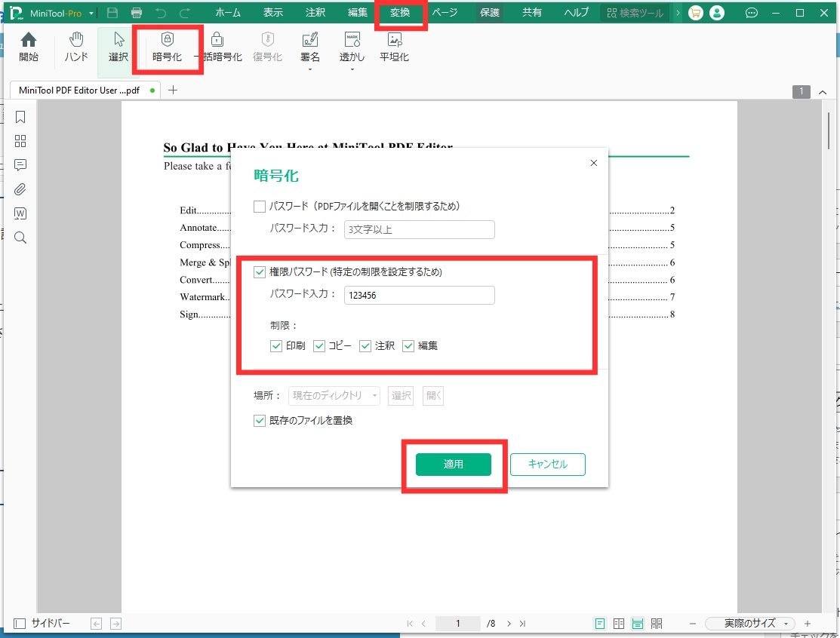Open the Home (ホーム) tab
Viewport: 840px width, 638px height.
(x=228, y=12)
